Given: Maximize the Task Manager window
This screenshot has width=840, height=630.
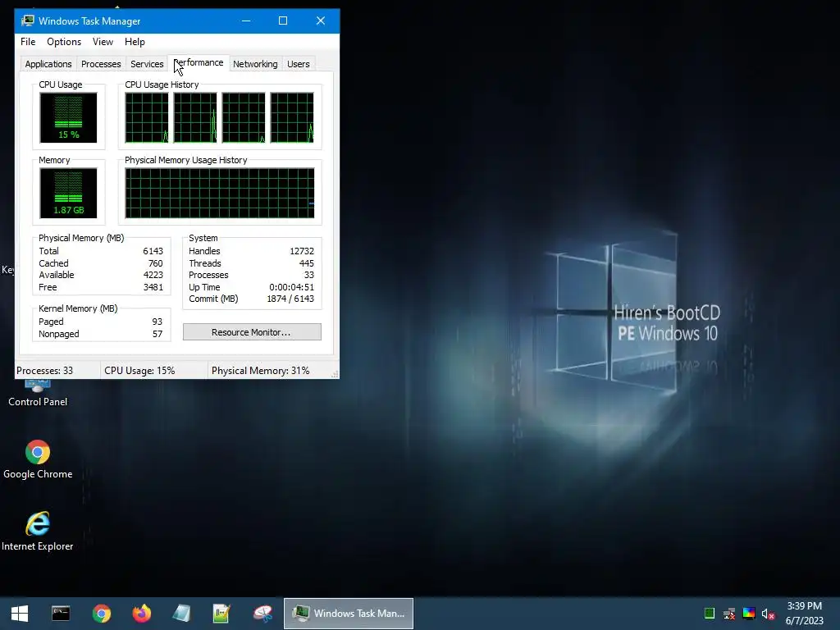Looking at the screenshot, I should click(283, 21).
